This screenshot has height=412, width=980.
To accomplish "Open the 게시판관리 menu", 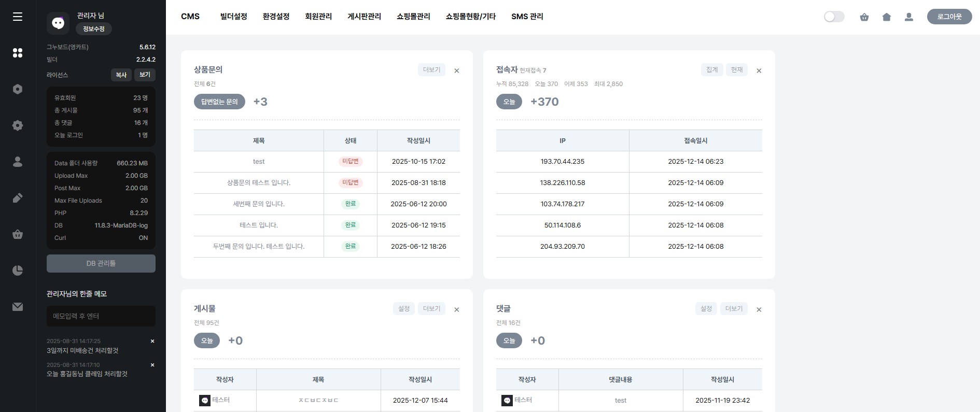I will [364, 17].
